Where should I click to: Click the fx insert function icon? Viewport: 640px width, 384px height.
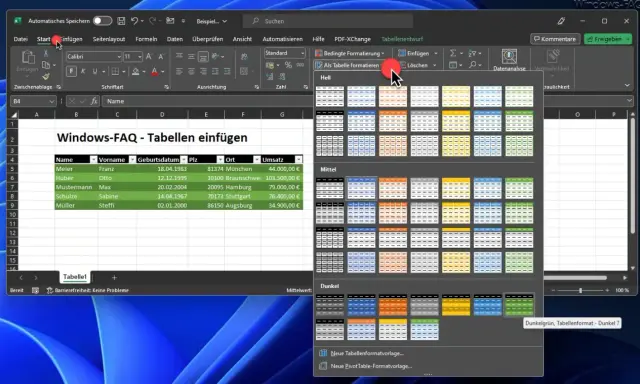94,101
